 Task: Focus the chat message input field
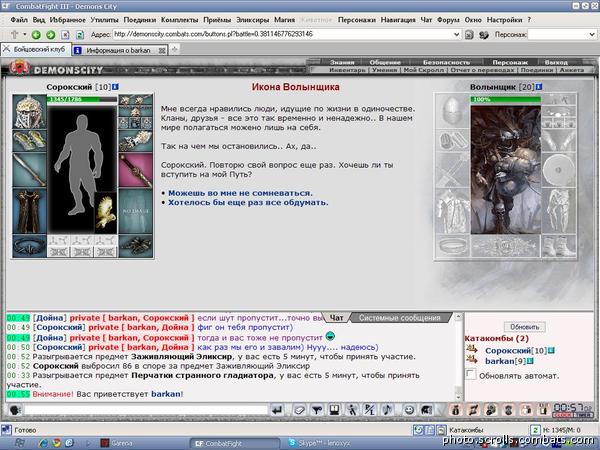(x=146, y=411)
